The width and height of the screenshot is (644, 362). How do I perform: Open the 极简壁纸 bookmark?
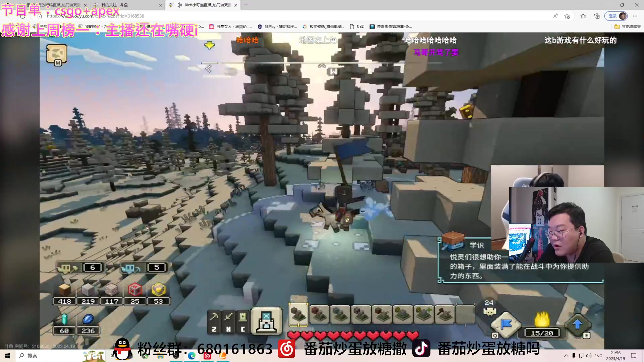click(323, 26)
